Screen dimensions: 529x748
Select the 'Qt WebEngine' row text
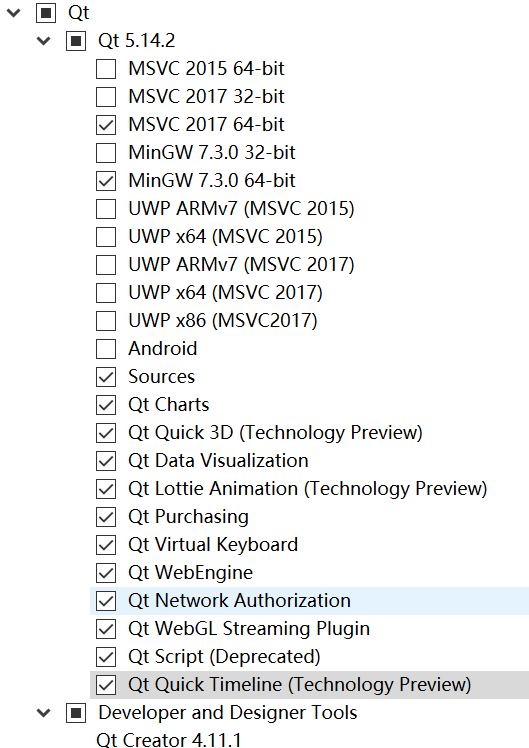click(190, 573)
